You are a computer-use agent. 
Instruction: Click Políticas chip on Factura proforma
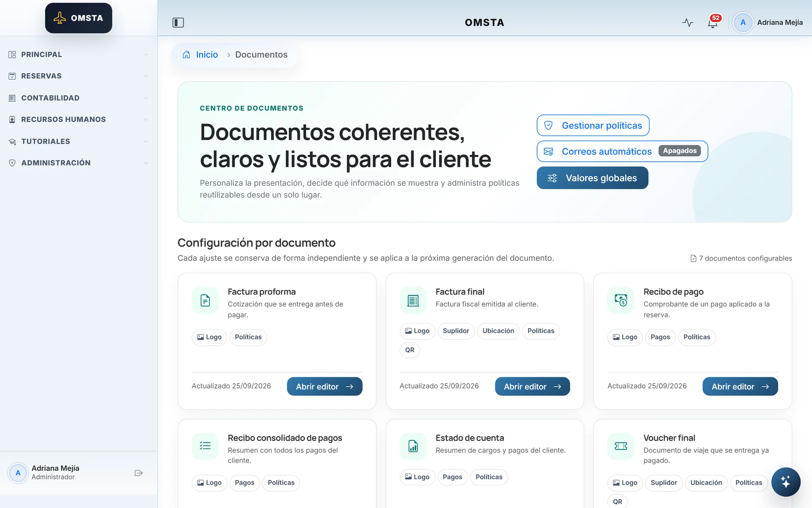[248, 337]
